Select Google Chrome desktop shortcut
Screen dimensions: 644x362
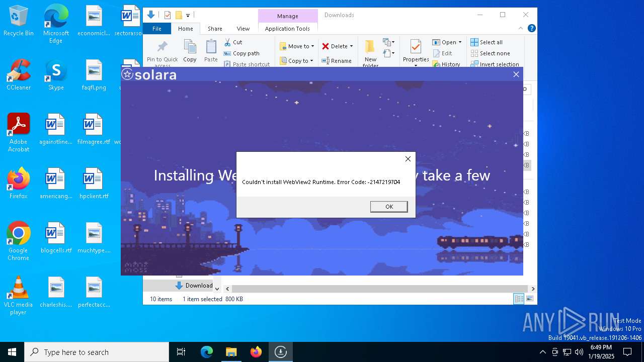point(19,241)
